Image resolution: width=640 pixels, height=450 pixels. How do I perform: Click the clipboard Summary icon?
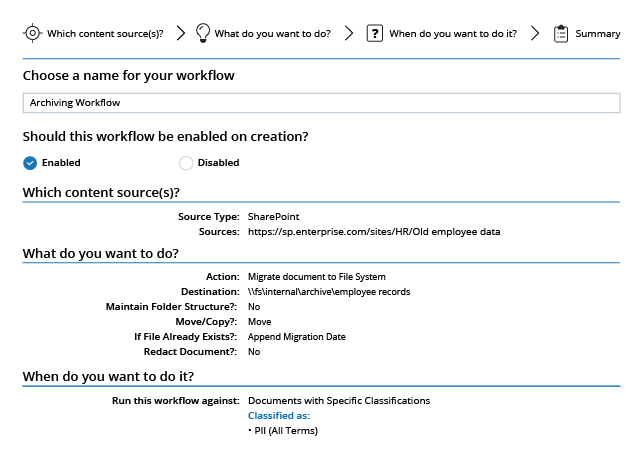561,33
